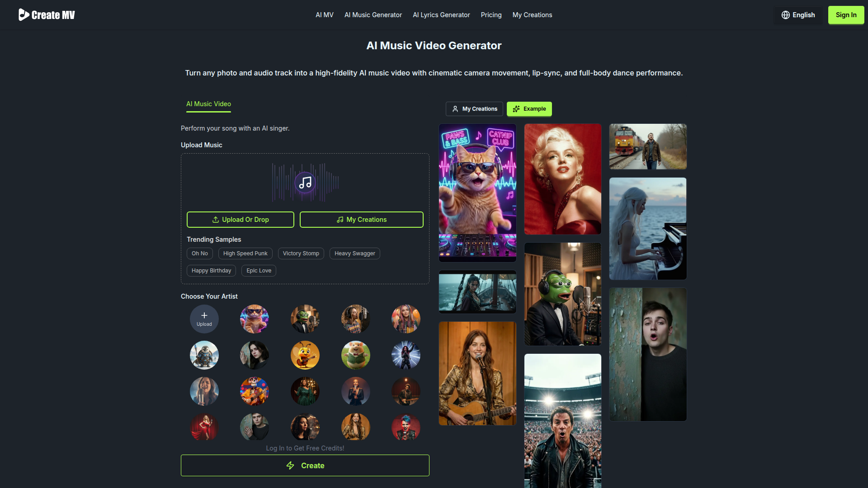Open the English language selector

pos(798,15)
